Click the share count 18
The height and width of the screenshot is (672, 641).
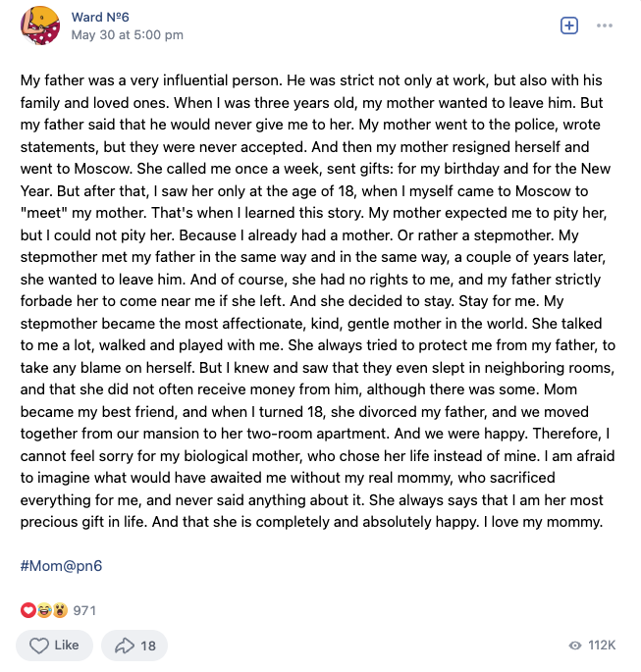coord(148,646)
